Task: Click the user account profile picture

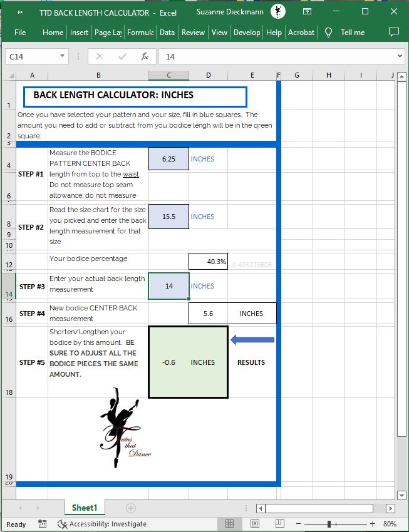Action: (278, 12)
